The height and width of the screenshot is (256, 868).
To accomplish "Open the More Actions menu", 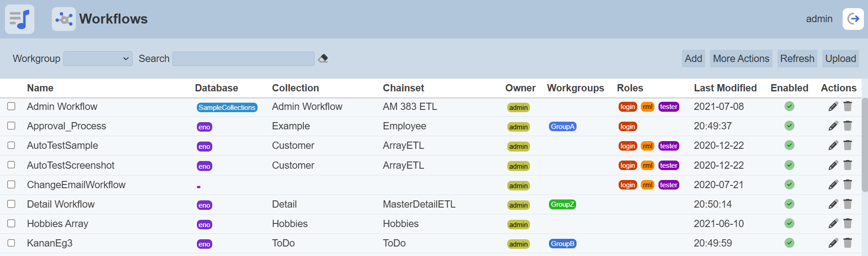I will click(741, 59).
